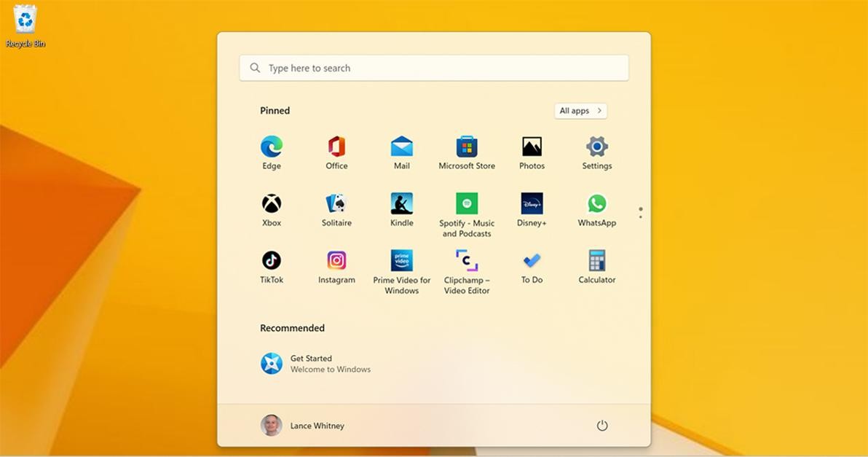This screenshot has width=868, height=457.
Task: Open Settings from pinned apps
Action: pyautogui.click(x=597, y=152)
